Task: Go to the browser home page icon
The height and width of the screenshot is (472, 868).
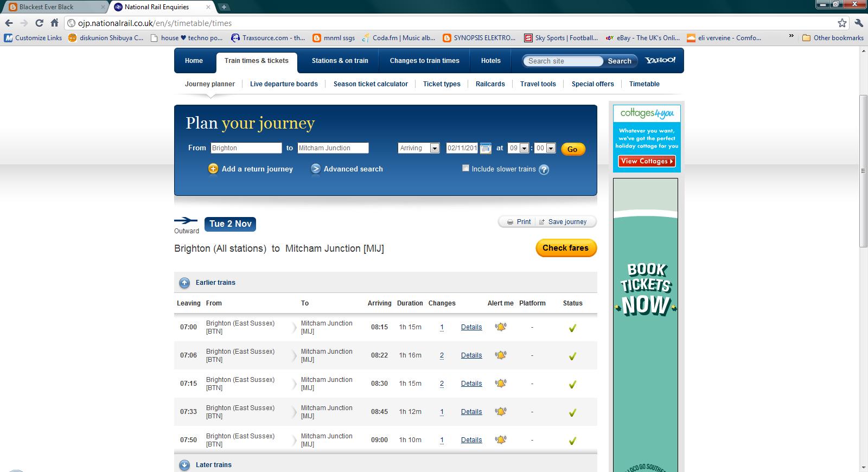Action: [x=54, y=23]
